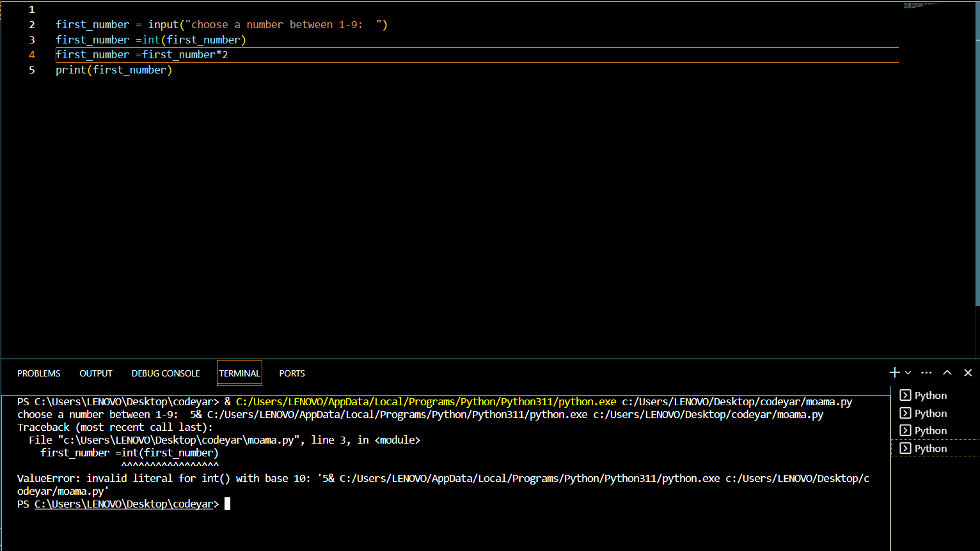Screen dimensions: 980x551
Task: Select the TERMINAL tab
Action: pyautogui.click(x=239, y=373)
